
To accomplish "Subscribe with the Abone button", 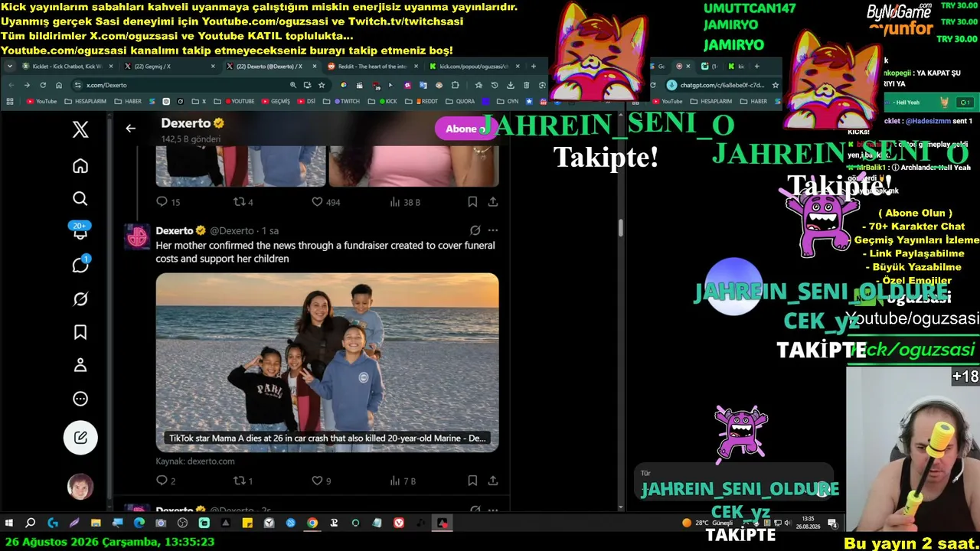I will pyautogui.click(x=465, y=129).
